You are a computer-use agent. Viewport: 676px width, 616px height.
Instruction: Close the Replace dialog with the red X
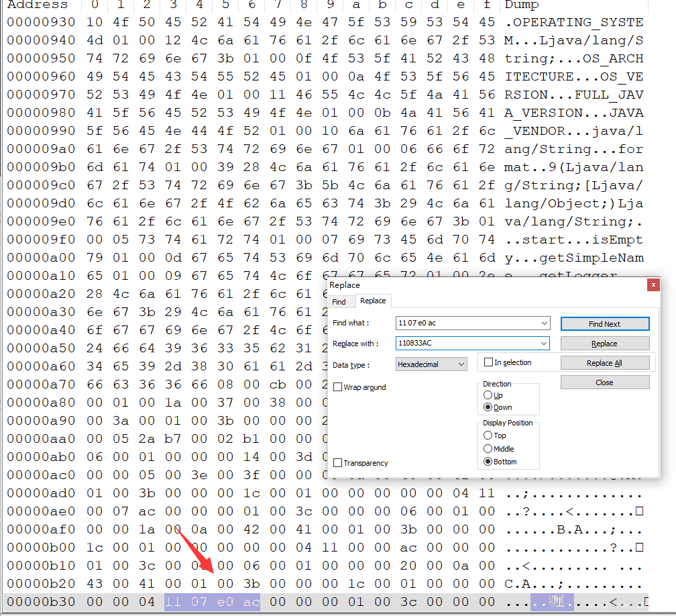[653, 285]
